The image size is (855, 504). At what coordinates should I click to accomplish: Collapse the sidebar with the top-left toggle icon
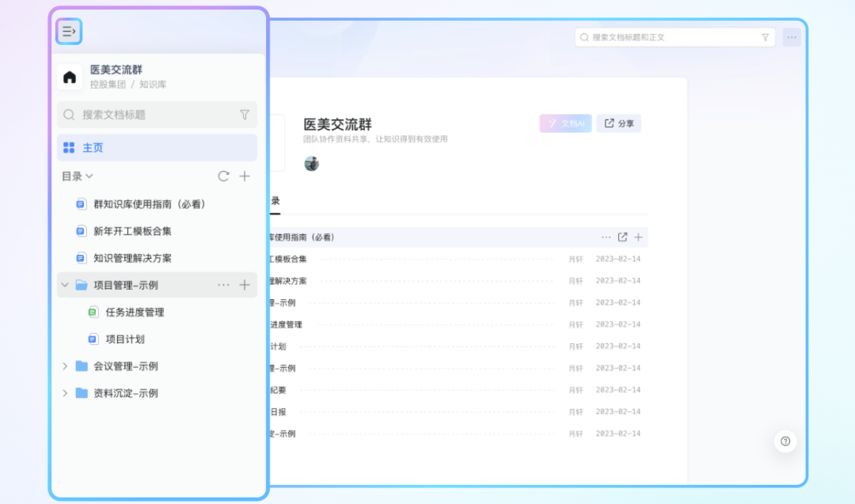coord(69,32)
